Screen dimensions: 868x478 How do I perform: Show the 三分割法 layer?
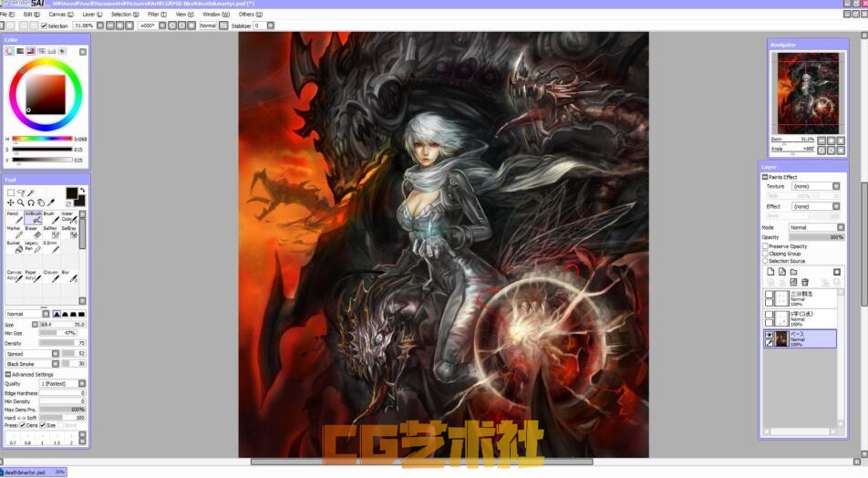769,295
